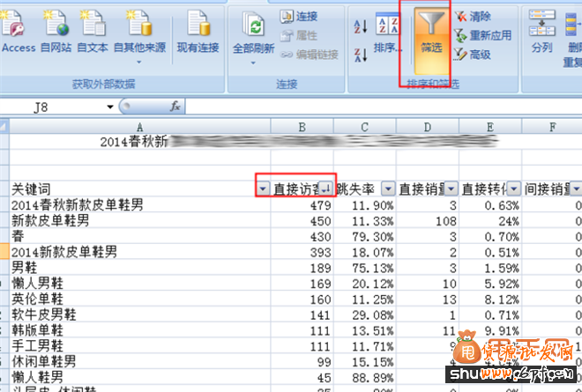Click the 分列 (Text to Columns) icon

[541, 31]
